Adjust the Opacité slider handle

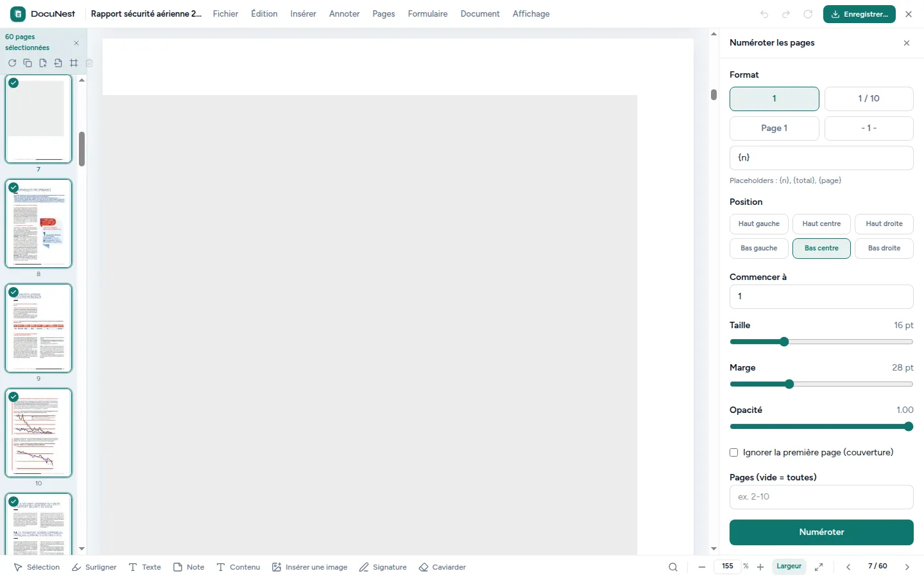point(909,426)
